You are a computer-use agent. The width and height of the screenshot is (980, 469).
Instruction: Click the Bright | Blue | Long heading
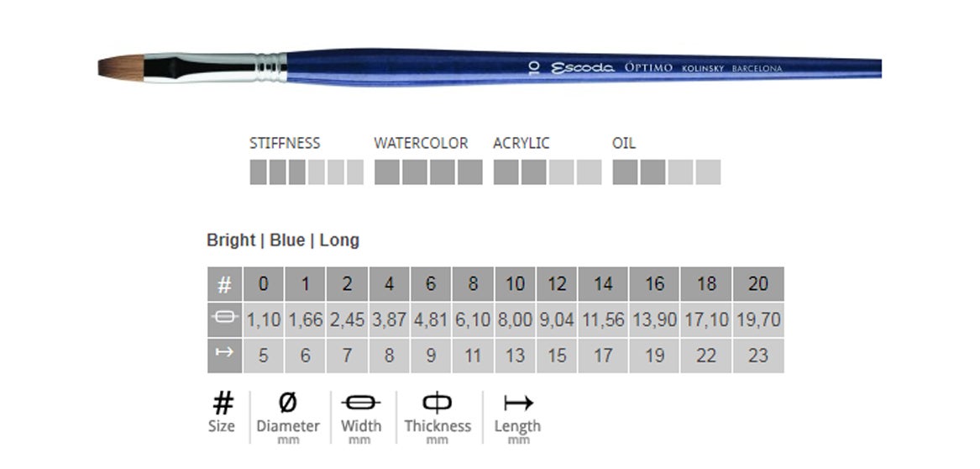pos(283,240)
